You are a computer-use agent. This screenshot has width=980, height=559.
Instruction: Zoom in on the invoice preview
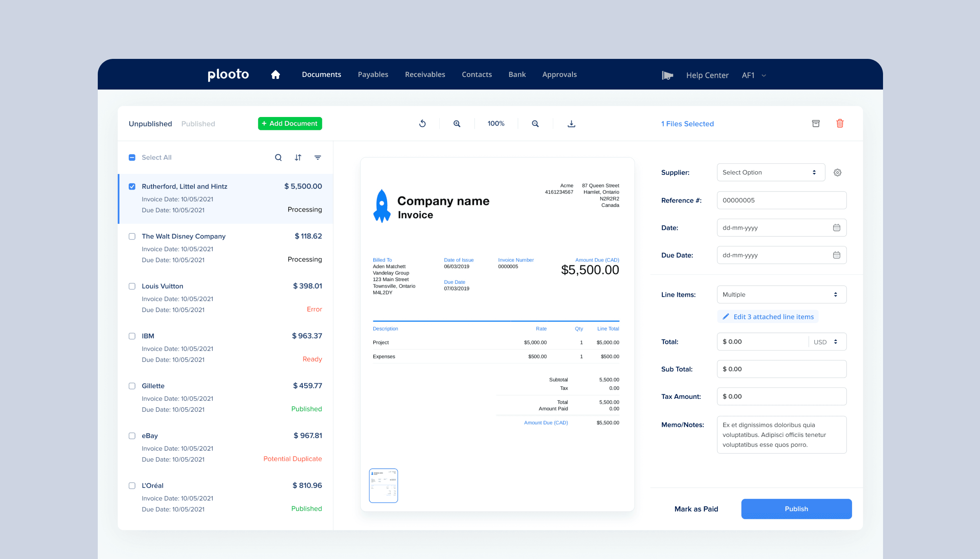457,124
